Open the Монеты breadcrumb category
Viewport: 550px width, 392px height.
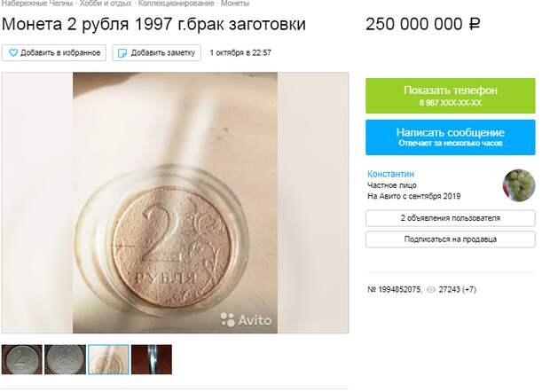(x=235, y=4)
